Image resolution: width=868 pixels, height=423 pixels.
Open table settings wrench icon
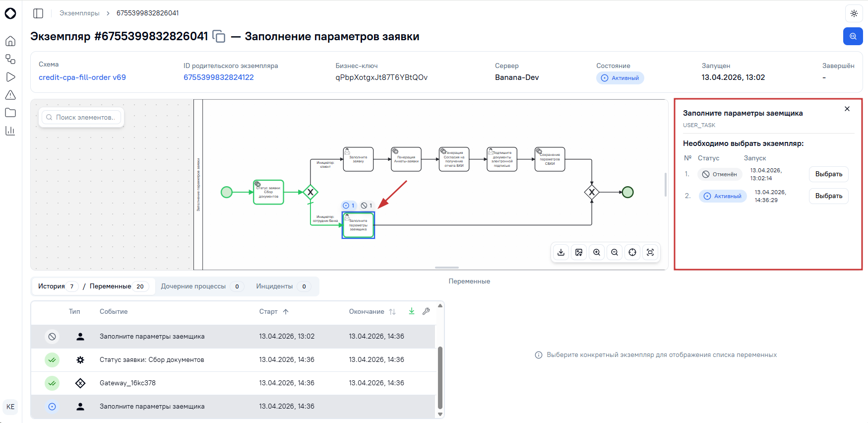[x=426, y=311]
